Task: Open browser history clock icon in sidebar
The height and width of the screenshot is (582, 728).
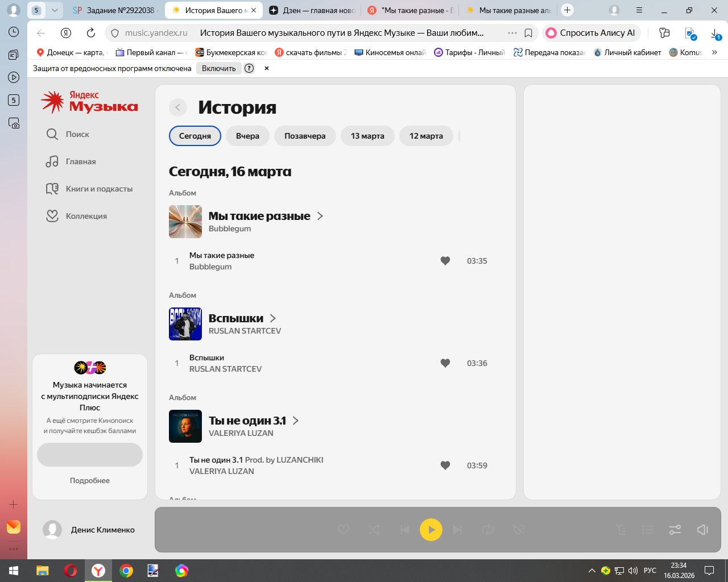Action: 14,32
